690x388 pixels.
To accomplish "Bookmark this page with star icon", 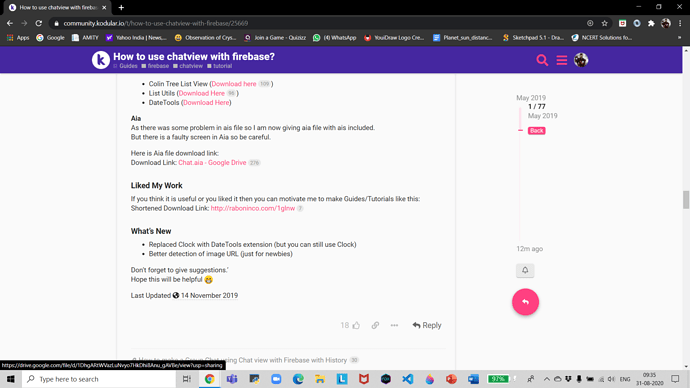I will coord(605,23).
